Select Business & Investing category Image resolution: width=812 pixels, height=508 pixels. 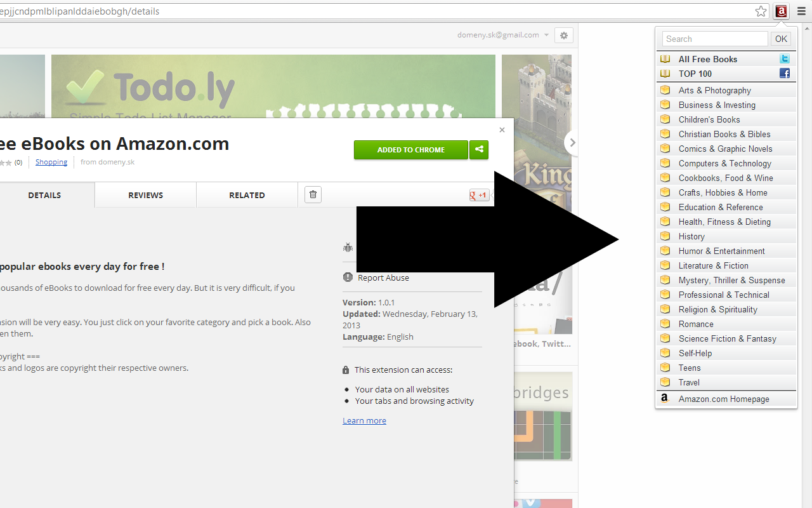[x=726, y=105]
